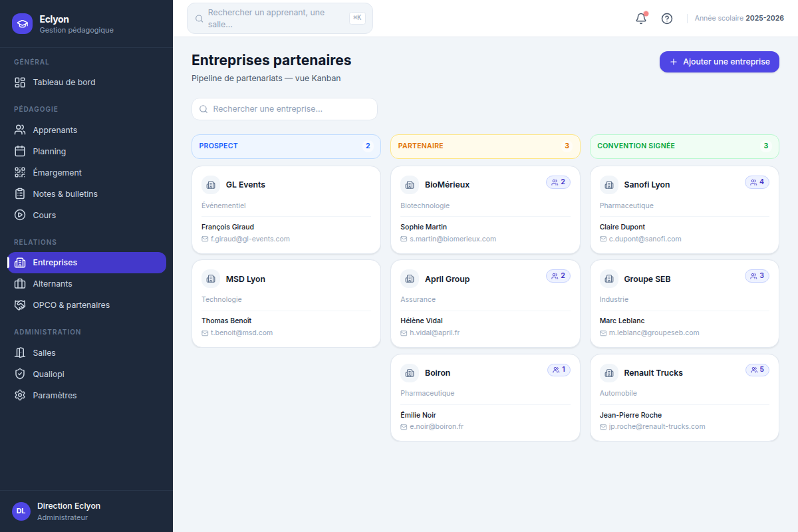Image resolution: width=798 pixels, height=532 pixels.
Task: Open the help question mark icon
Action: coord(667,19)
